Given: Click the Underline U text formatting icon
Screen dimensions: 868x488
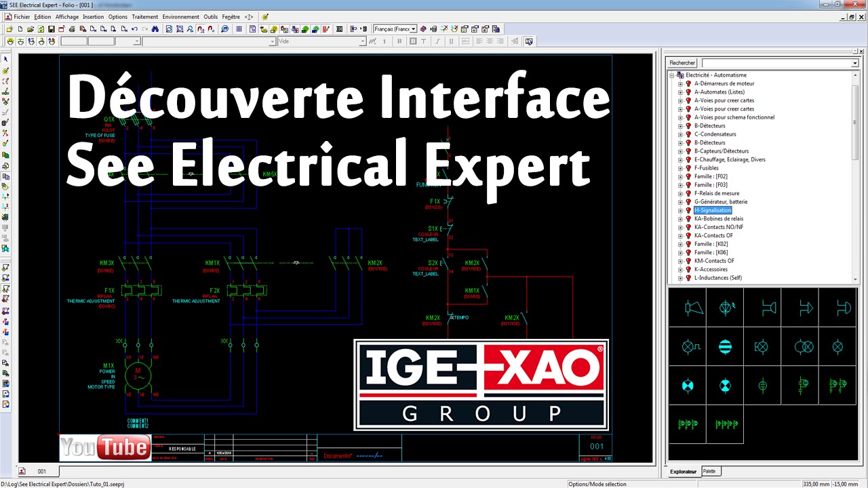Looking at the screenshot, I should (451, 41).
